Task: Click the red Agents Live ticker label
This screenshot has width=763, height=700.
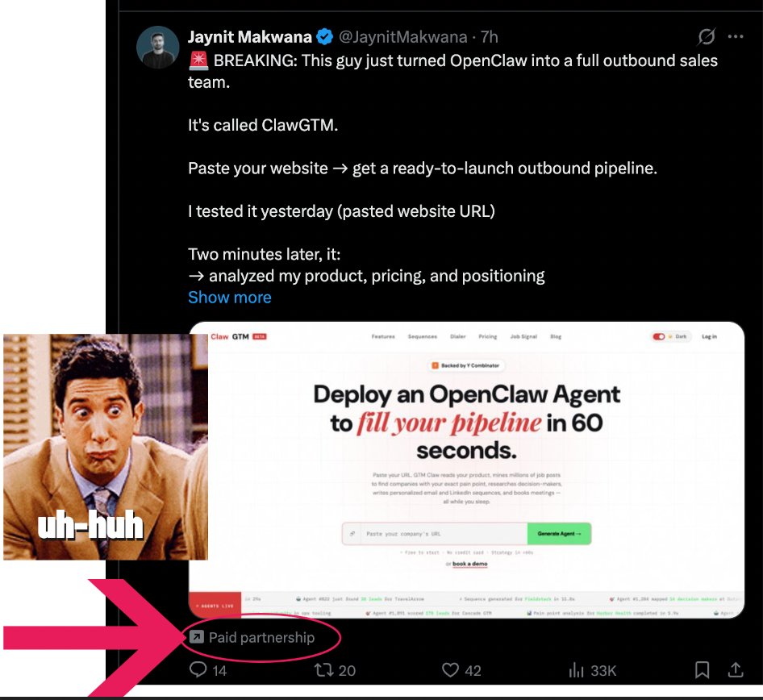Action: point(215,606)
